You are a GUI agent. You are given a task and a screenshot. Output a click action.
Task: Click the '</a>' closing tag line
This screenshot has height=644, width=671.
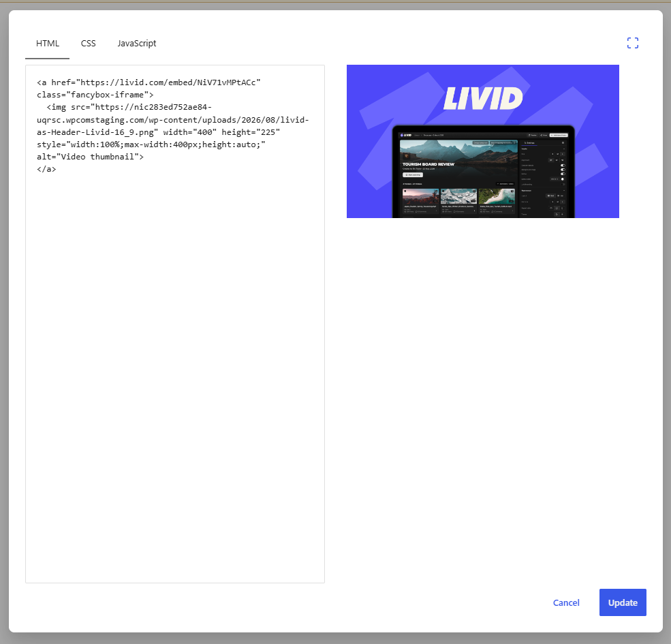(46, 169)
